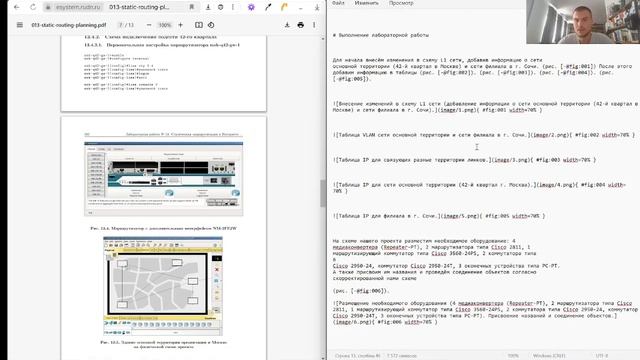Click the line containing image/1.png
640x360 pixels.
[x=437, y=110]
